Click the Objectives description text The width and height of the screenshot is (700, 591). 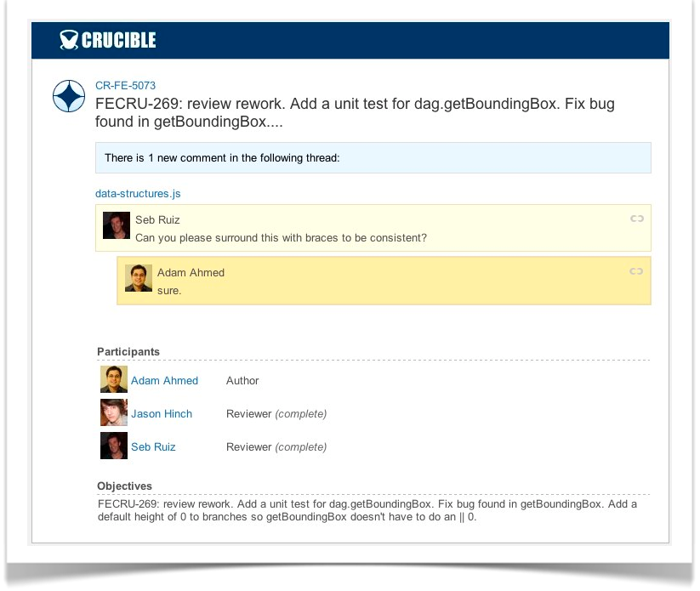click(x=367, y=509)
